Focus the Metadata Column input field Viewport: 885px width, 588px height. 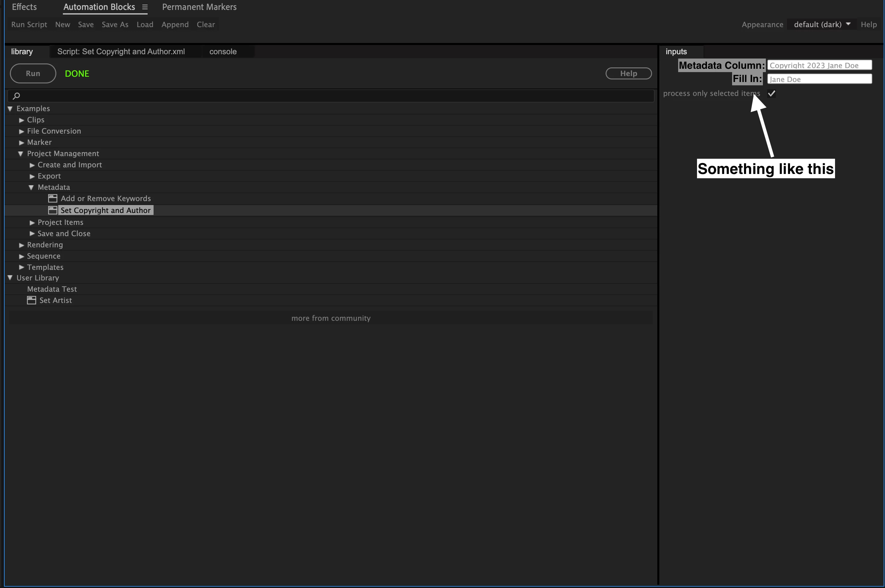point(819,65)
